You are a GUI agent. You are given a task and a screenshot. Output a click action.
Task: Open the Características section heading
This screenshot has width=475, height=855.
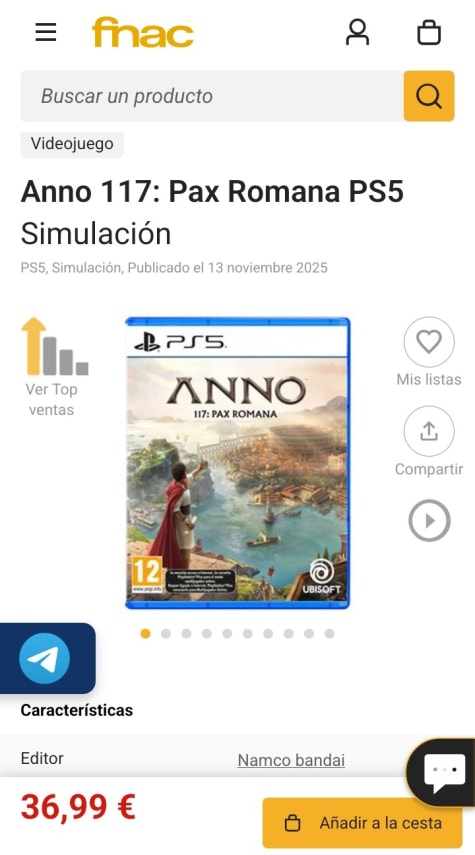coord(77,710)
